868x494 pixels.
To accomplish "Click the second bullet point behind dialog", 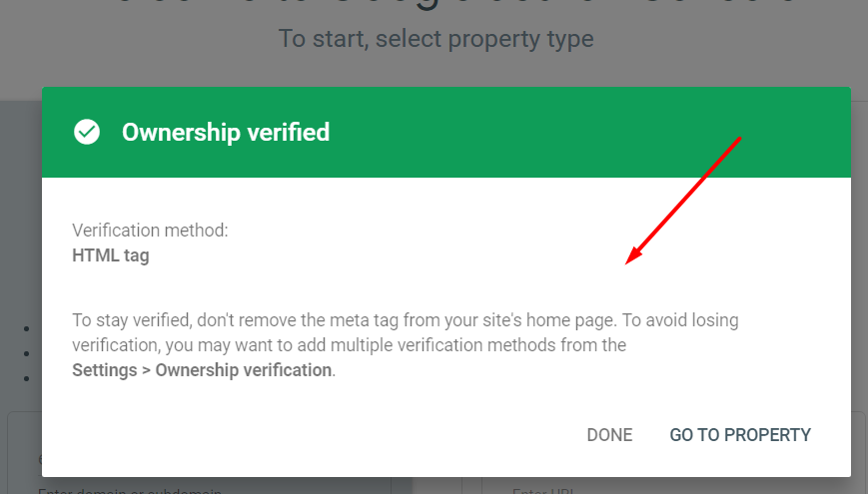I will (x=27, y=354).
